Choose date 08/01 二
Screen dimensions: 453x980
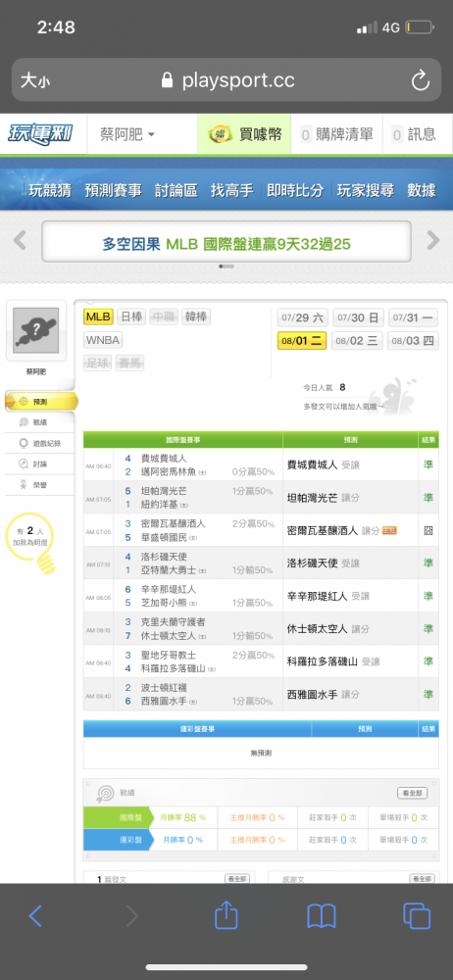coord(302,341)
